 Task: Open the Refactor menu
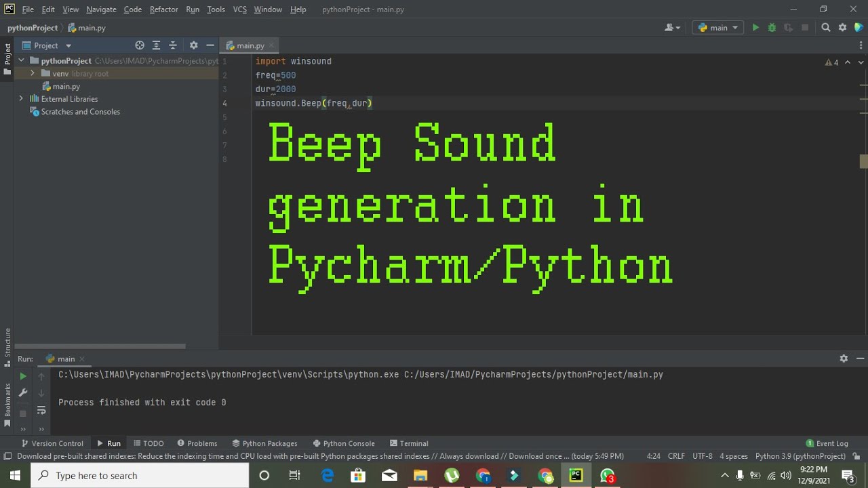(163, 9)
